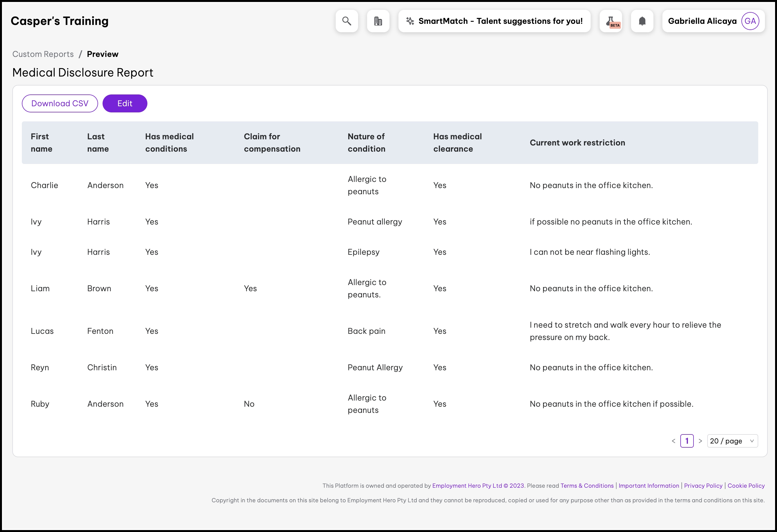The width and height of the screenshot is (777, 532).
Task: Expand the 20 / page dropdown
Action: click(732, 441)
